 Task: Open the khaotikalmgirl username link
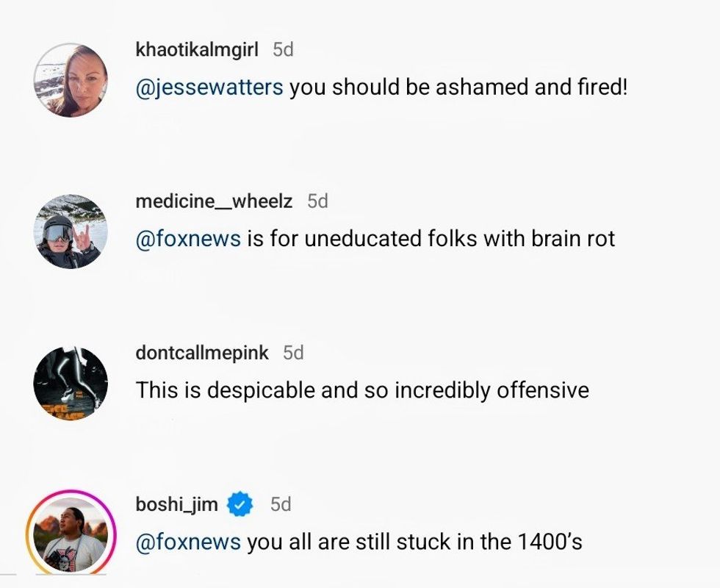click(x=197, y=49)
